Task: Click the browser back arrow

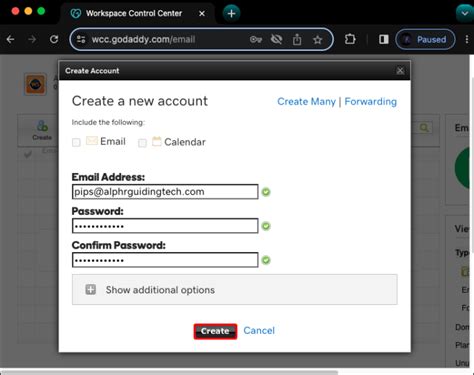Action: coord(11,40)
